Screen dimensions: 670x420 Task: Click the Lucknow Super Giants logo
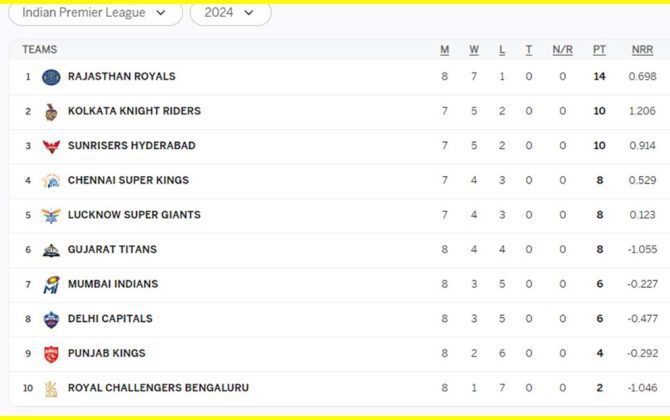51,215
